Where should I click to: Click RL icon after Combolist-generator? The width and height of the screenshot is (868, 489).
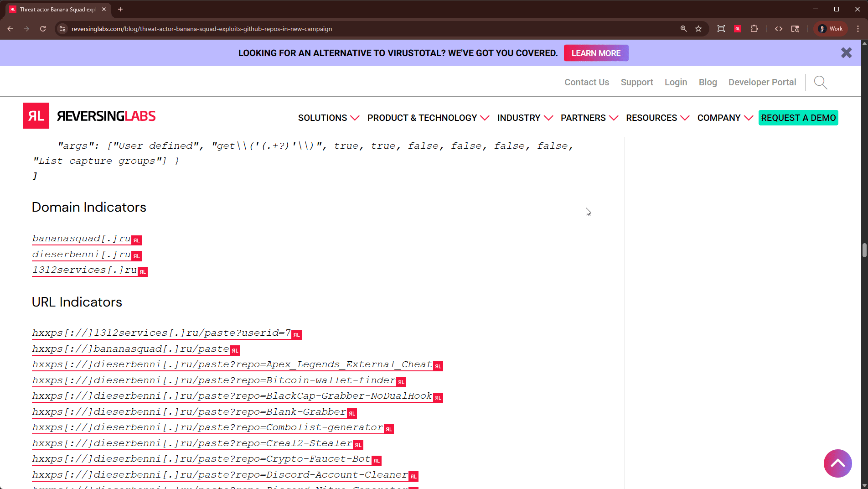(x=389, y=429)
